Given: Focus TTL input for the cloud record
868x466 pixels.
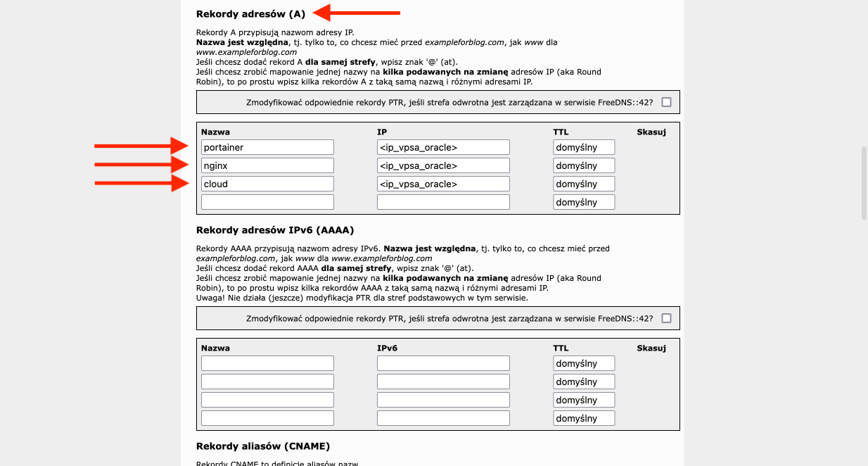Looking at the screenshot, I should click(x=584, y=184).
